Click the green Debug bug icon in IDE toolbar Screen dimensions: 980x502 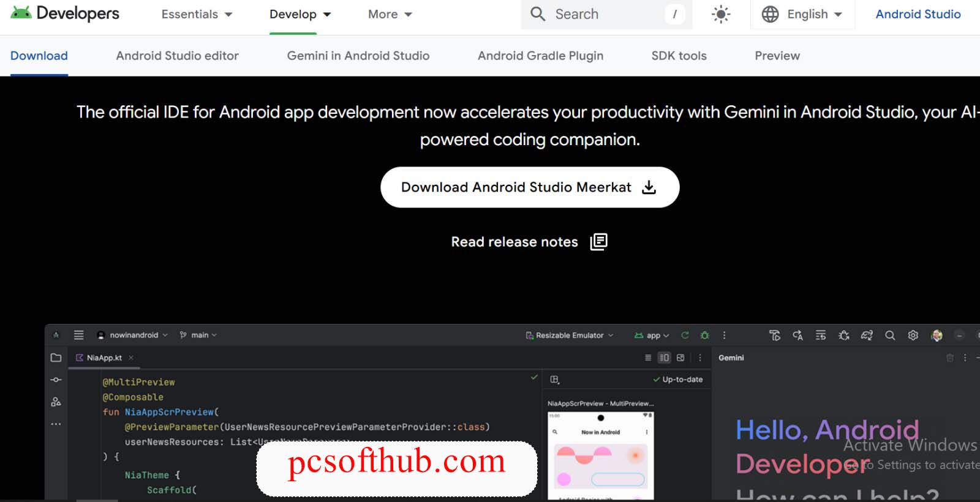click(704, 335)
